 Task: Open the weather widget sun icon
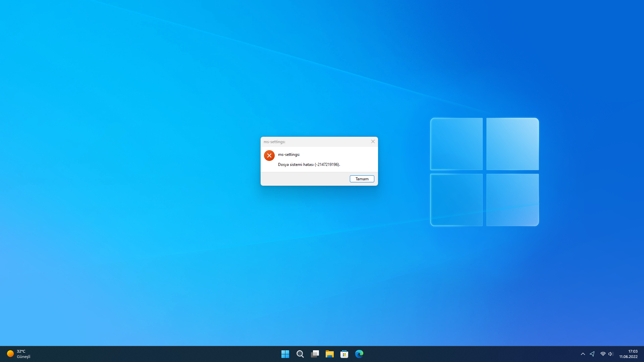[10, 354]
